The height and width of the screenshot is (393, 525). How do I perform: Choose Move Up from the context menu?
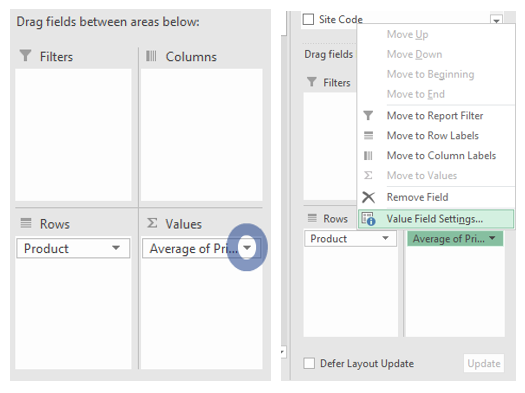(x=407, y=34)
